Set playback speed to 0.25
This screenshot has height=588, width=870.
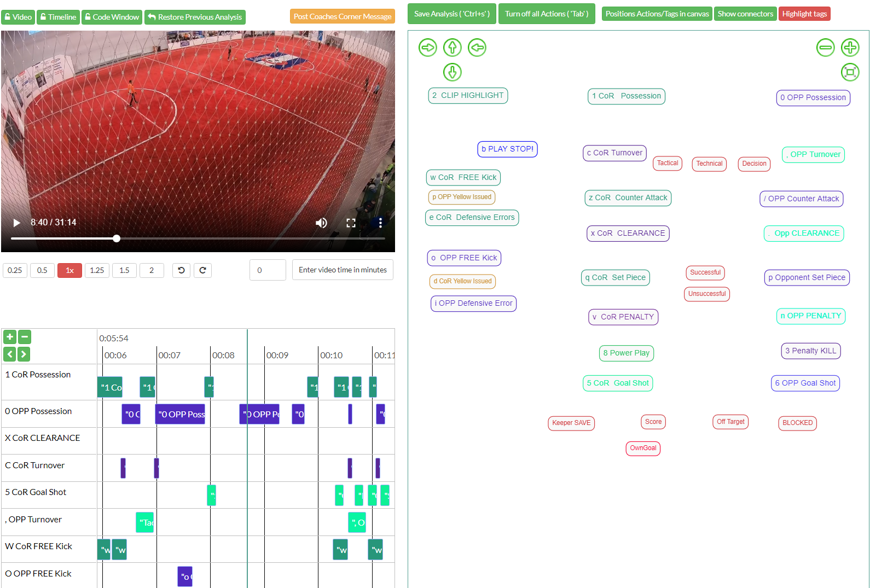15,270
